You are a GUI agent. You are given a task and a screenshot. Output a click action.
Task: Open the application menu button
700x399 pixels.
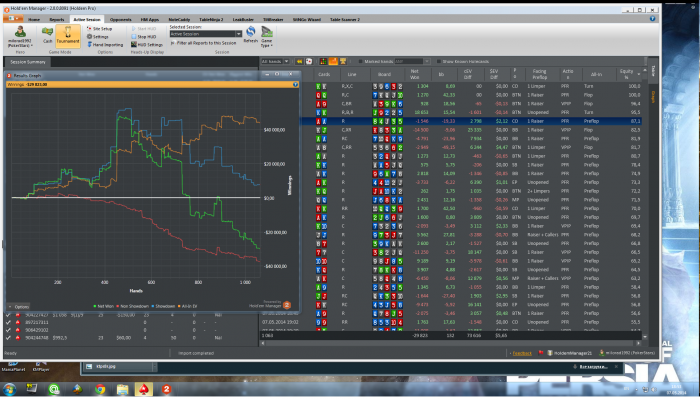pos(13,19)
